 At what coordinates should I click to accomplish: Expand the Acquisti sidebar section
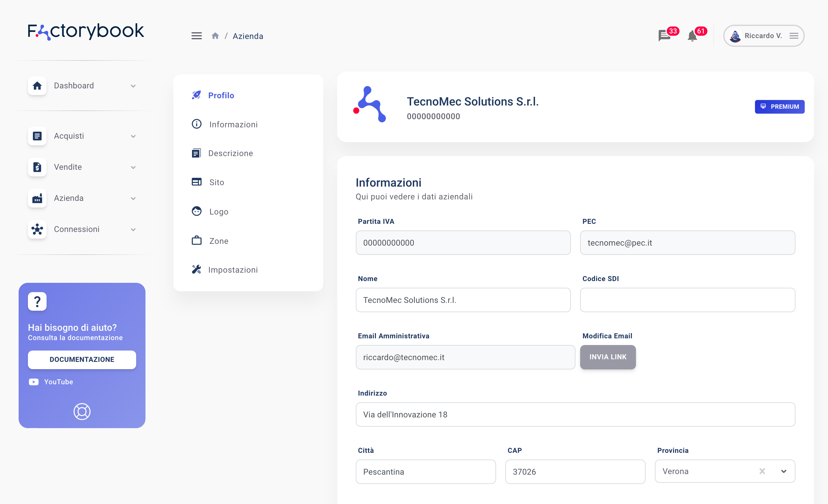pos(133,136)
